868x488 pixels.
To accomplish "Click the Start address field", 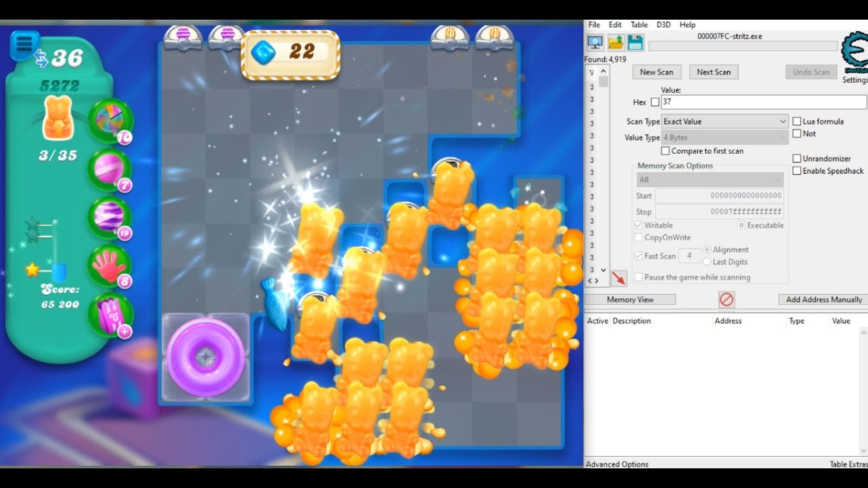I will tap(719, 195).
